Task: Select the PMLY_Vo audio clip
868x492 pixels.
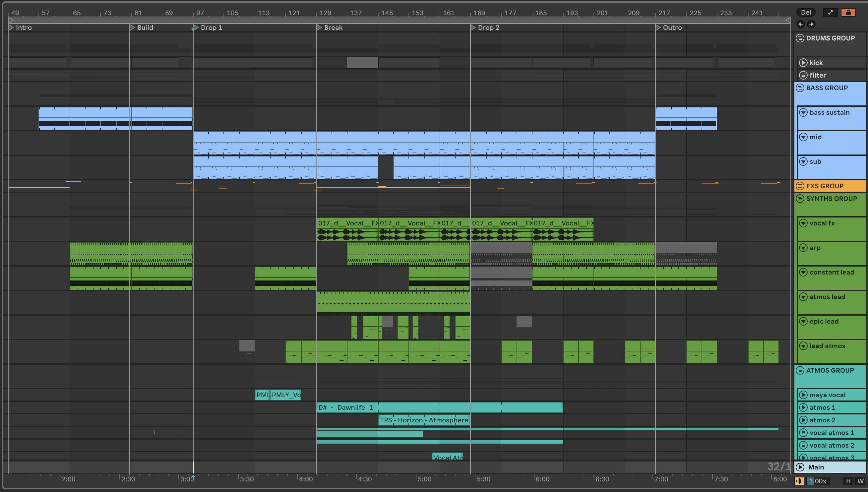Action: (x=285, y=395)
